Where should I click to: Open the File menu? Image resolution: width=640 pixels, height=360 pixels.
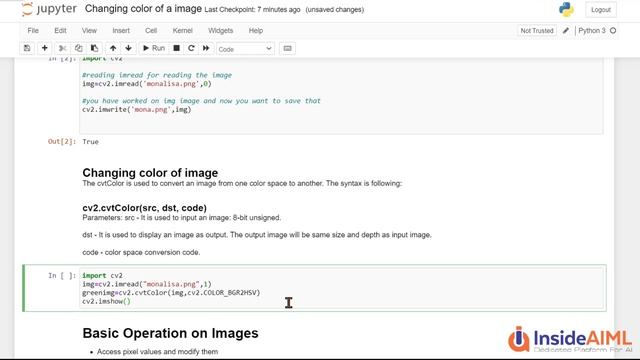tap(33, 31)
